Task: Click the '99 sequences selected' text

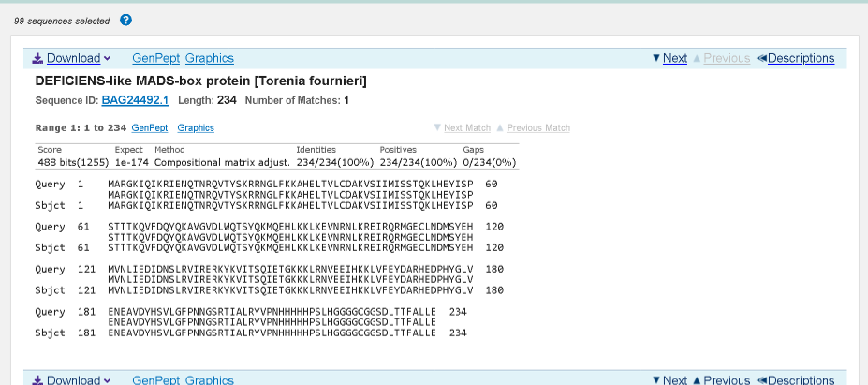Action: (x=62, y=21)
